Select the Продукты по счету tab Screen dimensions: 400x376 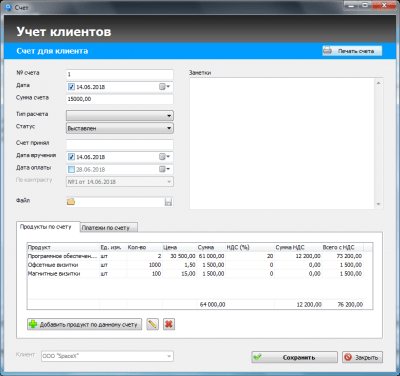point(48,227)
